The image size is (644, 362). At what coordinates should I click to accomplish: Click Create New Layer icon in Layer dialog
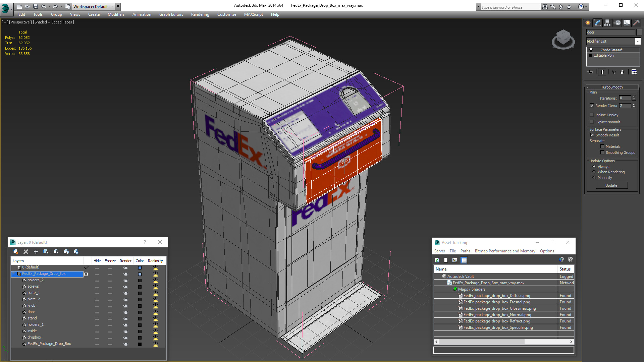15,252
